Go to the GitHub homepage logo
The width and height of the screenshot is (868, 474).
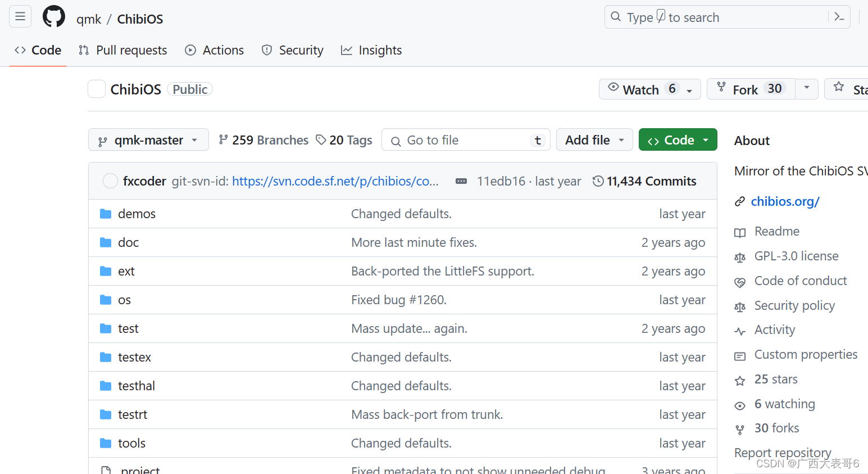coord(54,17)
